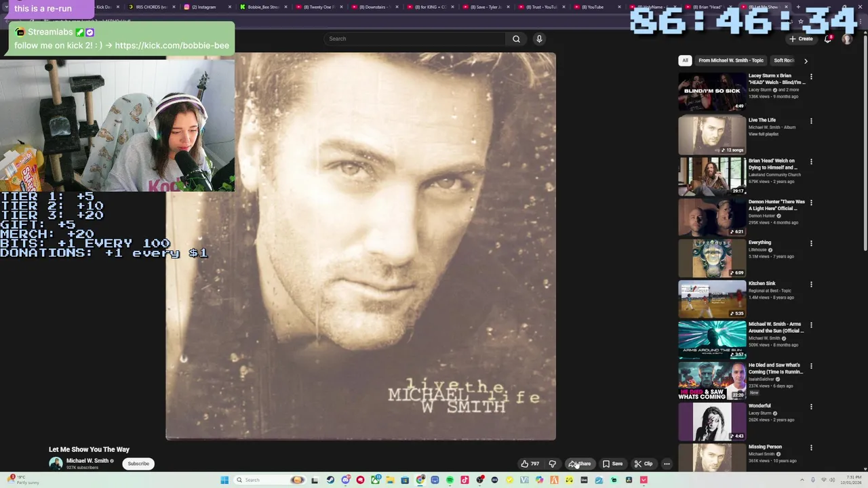Subscribe to Michael W. Smith channel
Screen dimensions: 868x488
click(138, 464)
